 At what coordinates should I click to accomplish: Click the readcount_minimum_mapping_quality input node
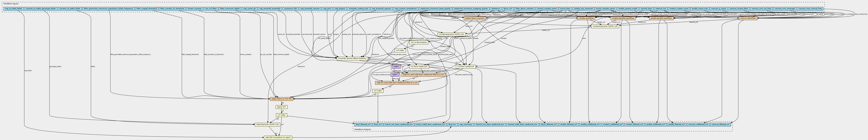[471, 8]
